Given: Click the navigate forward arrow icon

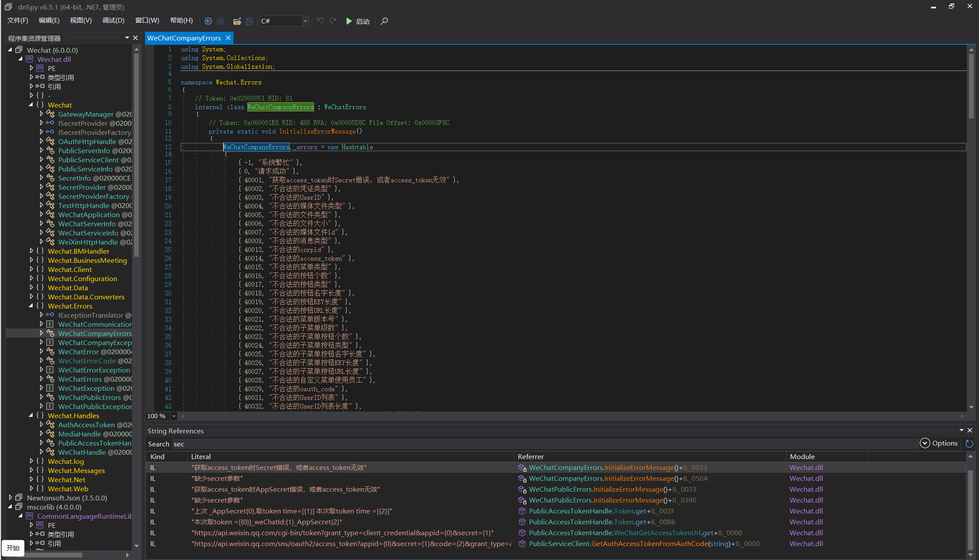Looking at the screenshot, I should click(220, 21).
